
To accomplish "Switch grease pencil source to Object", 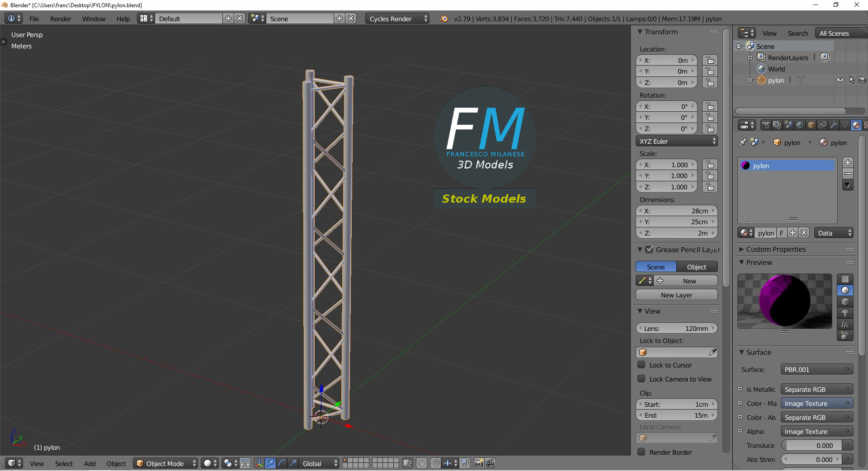I will (697, 267).
